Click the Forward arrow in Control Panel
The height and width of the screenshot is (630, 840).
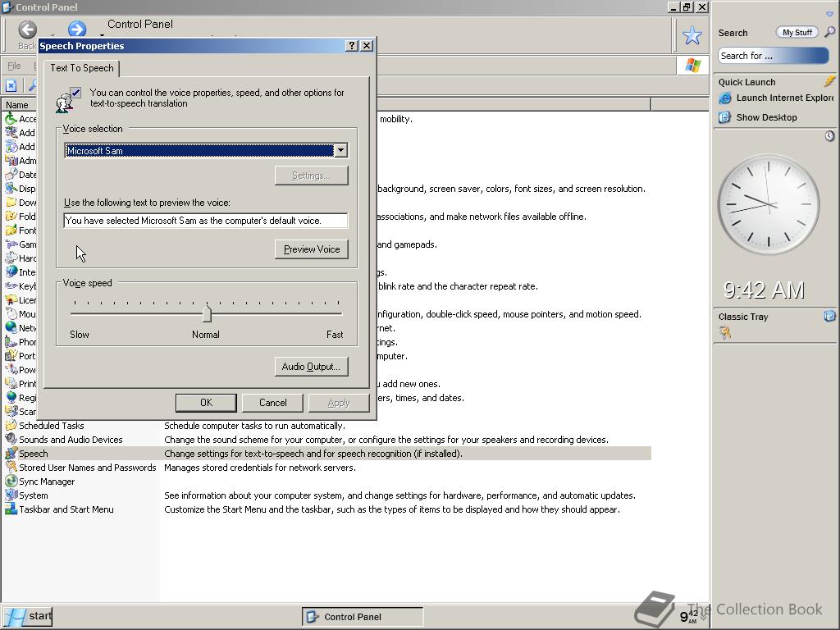point(77,29)
